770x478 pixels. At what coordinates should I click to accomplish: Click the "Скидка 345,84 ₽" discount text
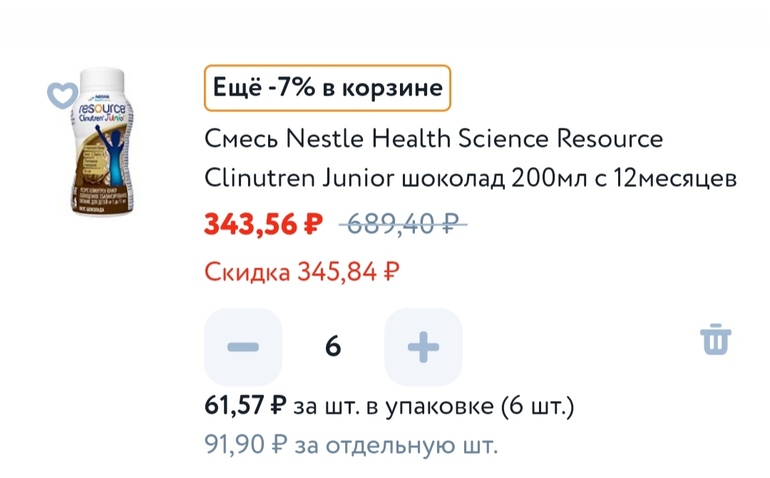tap(302, 270)
